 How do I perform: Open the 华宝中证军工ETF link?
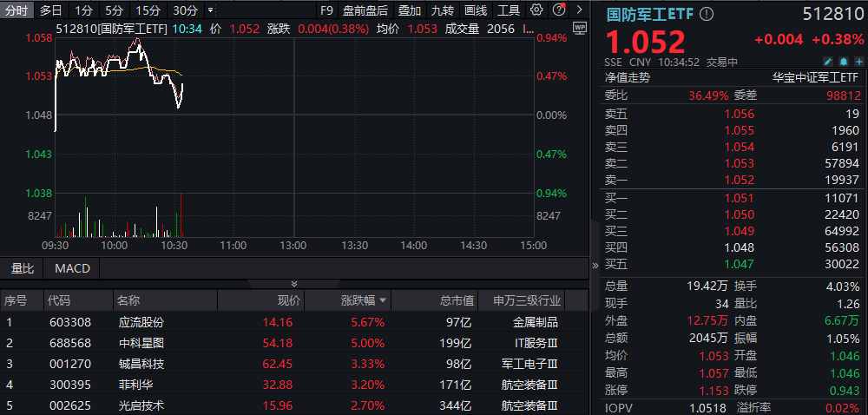pos(815,77)
